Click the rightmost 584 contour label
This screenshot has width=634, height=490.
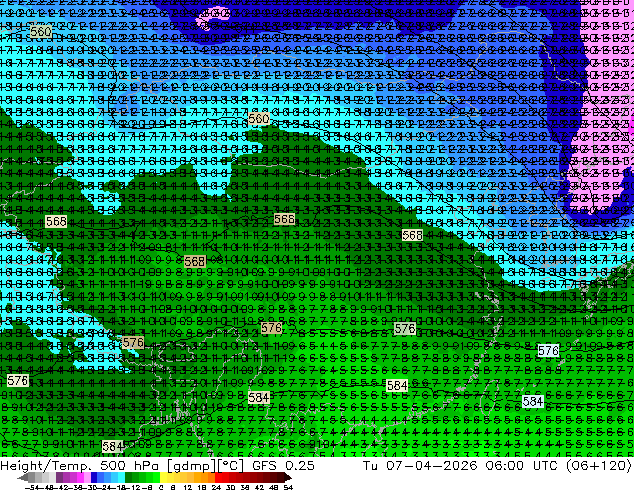[533, 401]
